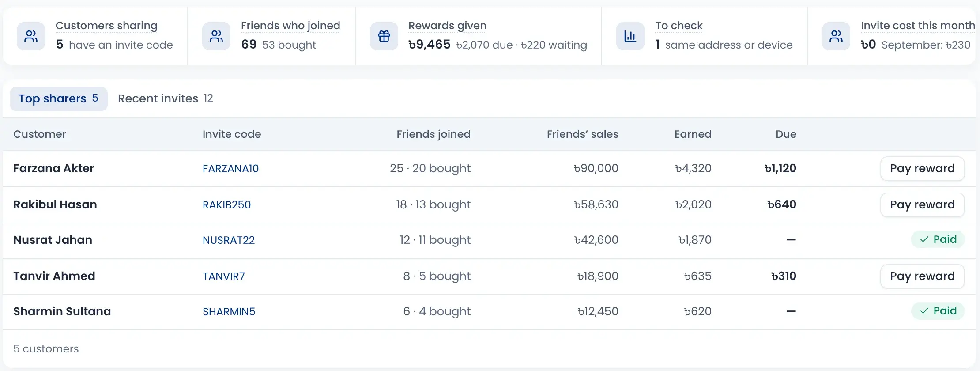Pay reward to Farzana Akter

click(922, 168)
